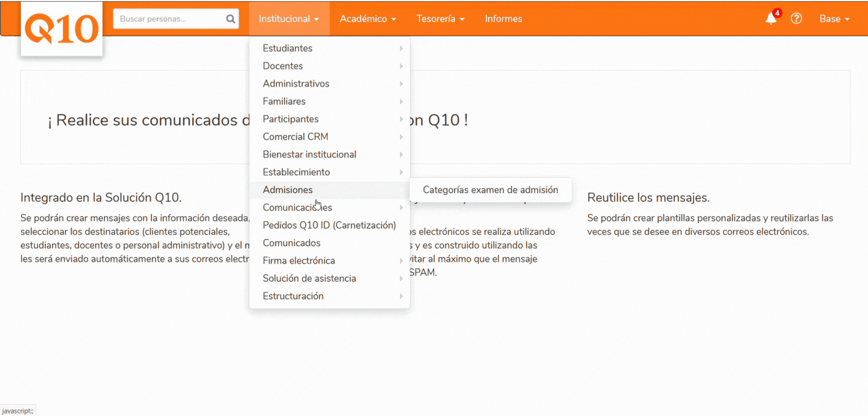Open Categorías examen de admisión
Viewport: 868px width, 416px height.
490,190
